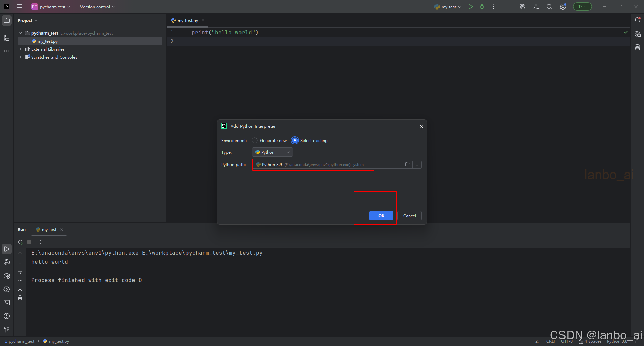Cancel the Add Python Interpreter dialog
Image resolution: width=644 pixels, height=346 pixels.
[x=409, y=216]
